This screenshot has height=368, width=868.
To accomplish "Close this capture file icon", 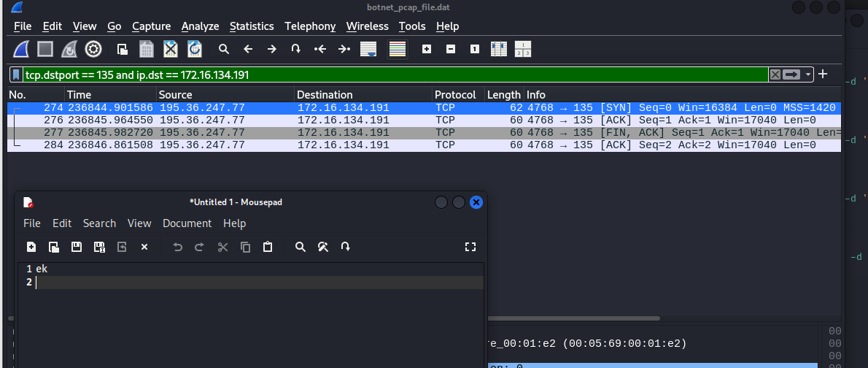I will click(171, 50).
